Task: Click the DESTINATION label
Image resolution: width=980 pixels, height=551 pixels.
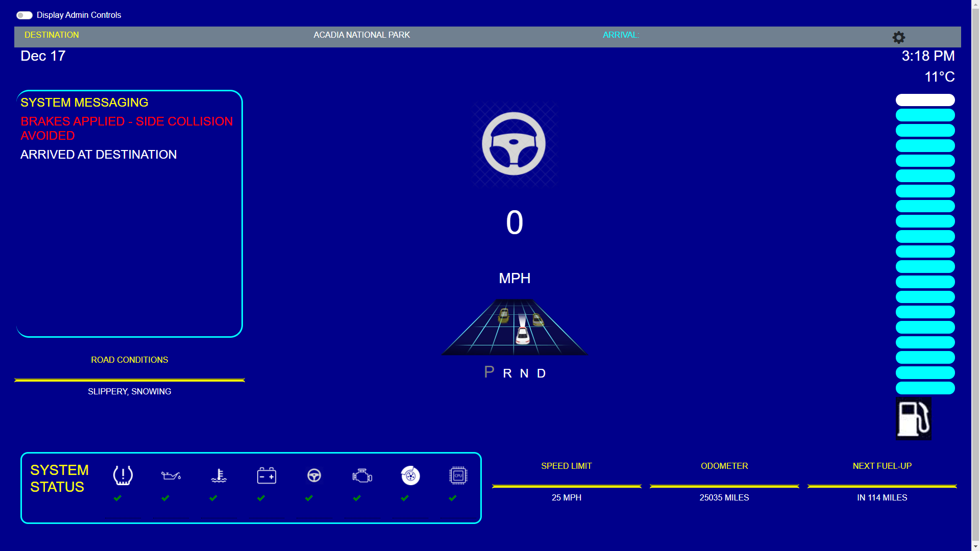Action: tap(52, 35)
